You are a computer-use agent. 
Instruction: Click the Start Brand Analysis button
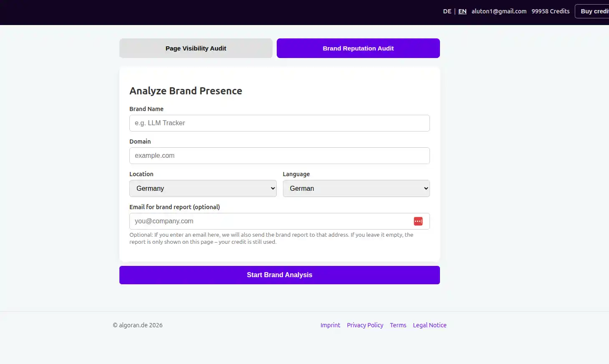tap(279, 275)
